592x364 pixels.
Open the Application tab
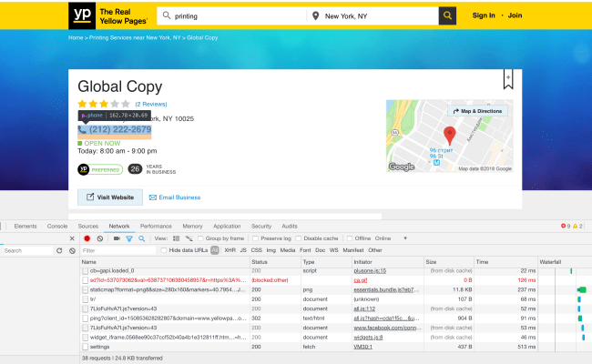tap(227, 227)
